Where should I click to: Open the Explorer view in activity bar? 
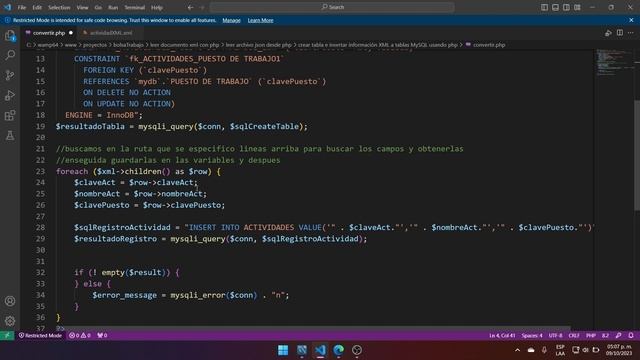(10, 36)
